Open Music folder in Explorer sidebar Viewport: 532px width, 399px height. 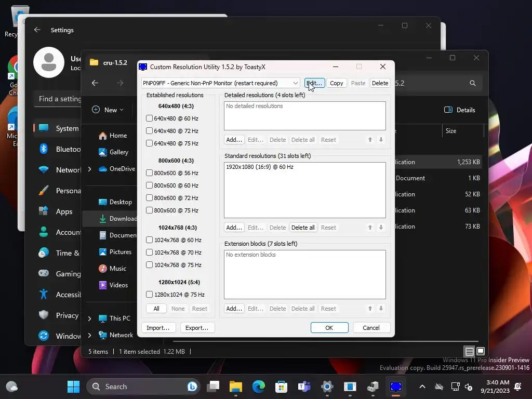[113, 269]
